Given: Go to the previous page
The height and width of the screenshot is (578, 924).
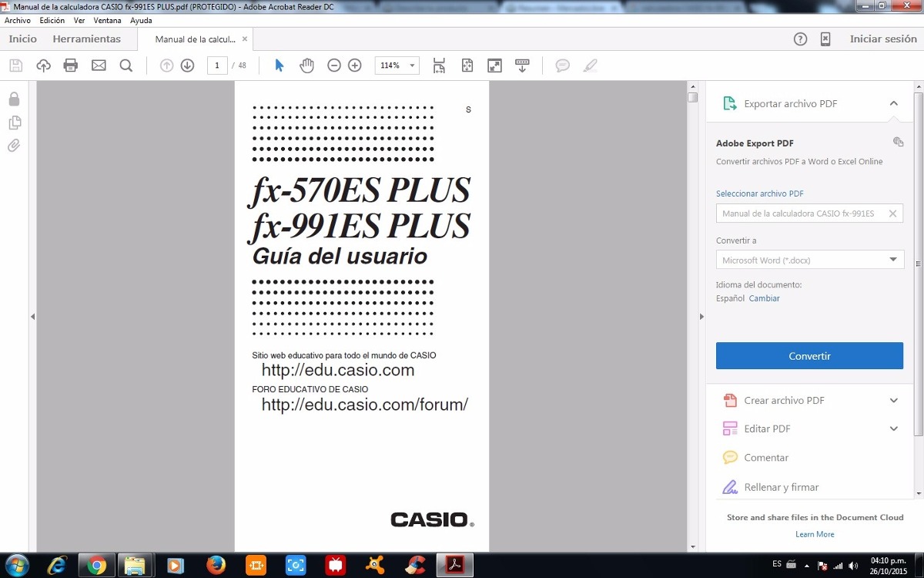Looking at the screenshot, I should [x=166, y=66].
